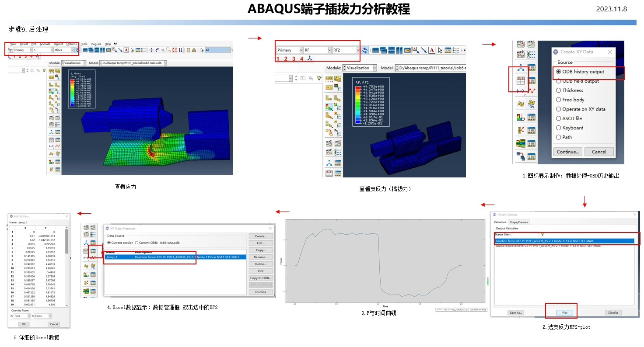This screenshot has height=347, width=644.
Task: Open the Animate menu
Action: point(45,44)
